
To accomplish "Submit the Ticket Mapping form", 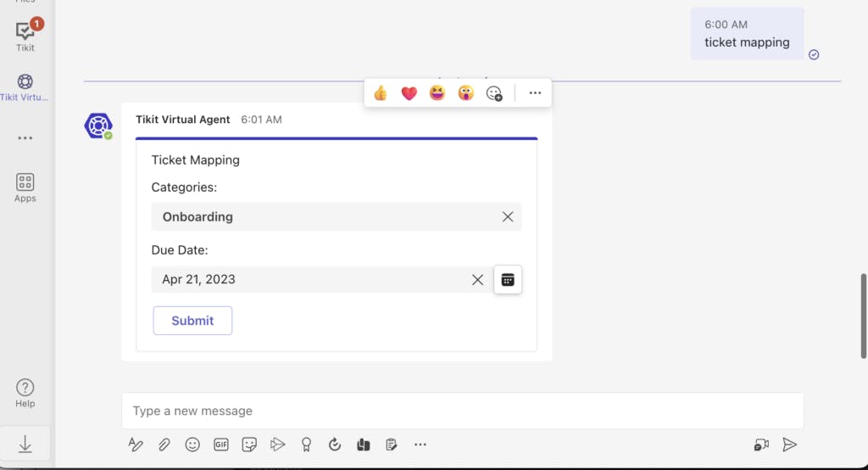I will (x=192, y=321).
